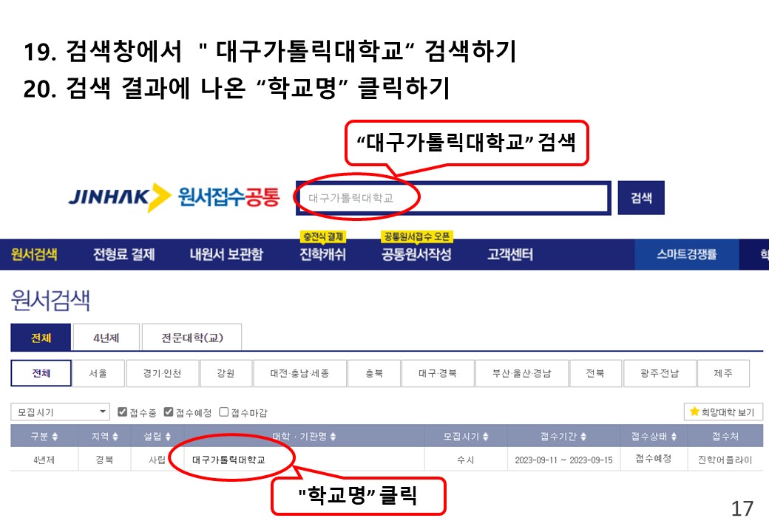Select the 전체 region filter
769x532 pixels.
point(41,373)
